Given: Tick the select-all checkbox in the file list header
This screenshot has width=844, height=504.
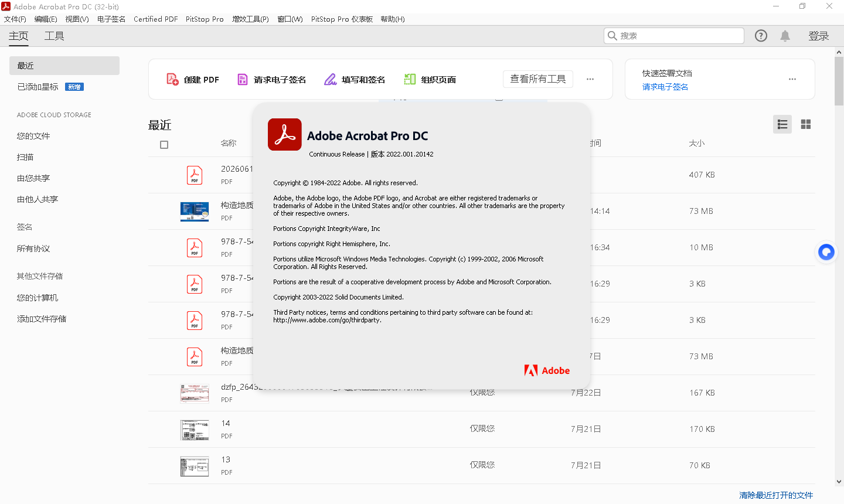Looking at the screenshot, I should point(164,145).
